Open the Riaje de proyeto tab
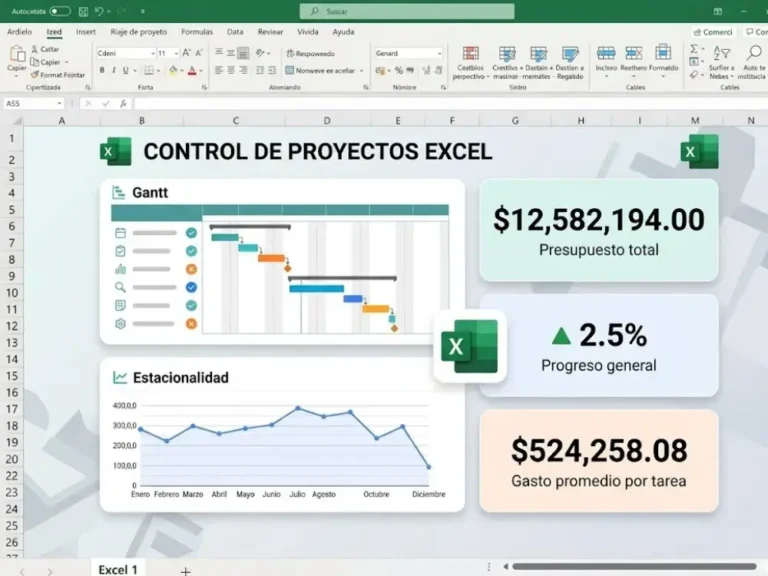The image size is (768, 576). (139, 32)
